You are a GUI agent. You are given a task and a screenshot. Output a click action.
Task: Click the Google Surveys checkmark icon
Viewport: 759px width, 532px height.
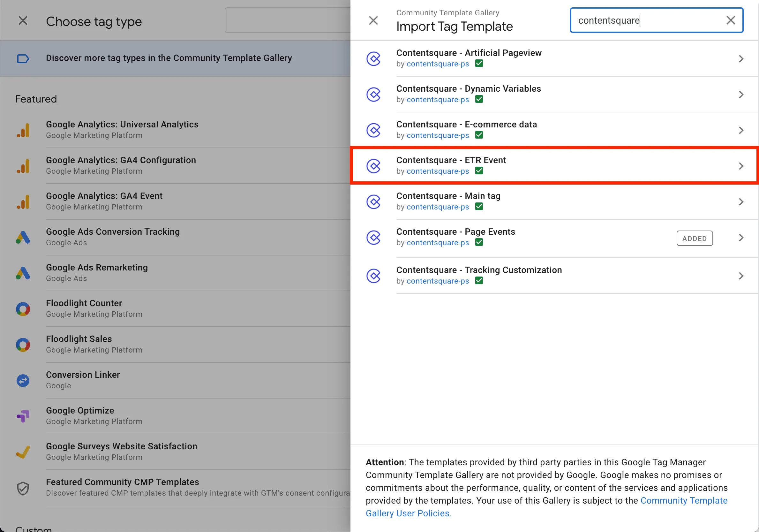pos(23,452)
